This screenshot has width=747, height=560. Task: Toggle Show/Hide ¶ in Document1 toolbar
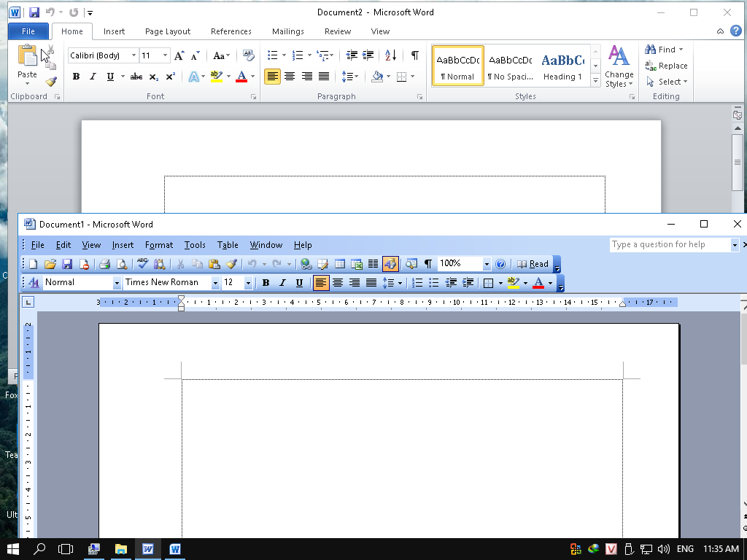[428, 264]
